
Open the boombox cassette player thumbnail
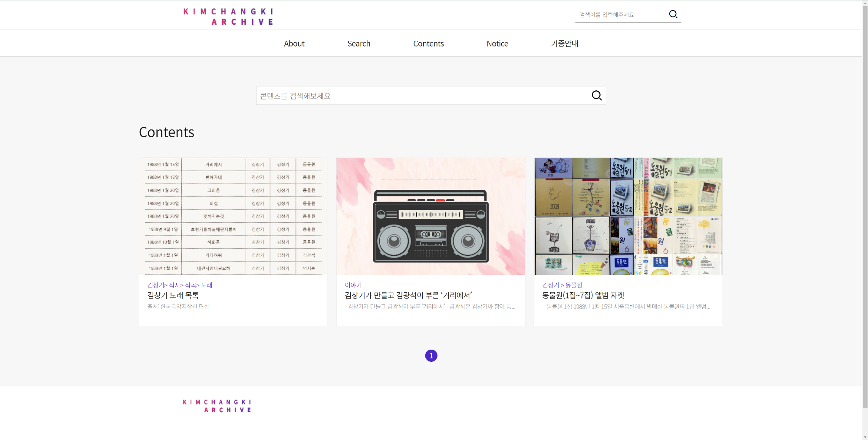[431, 216]
